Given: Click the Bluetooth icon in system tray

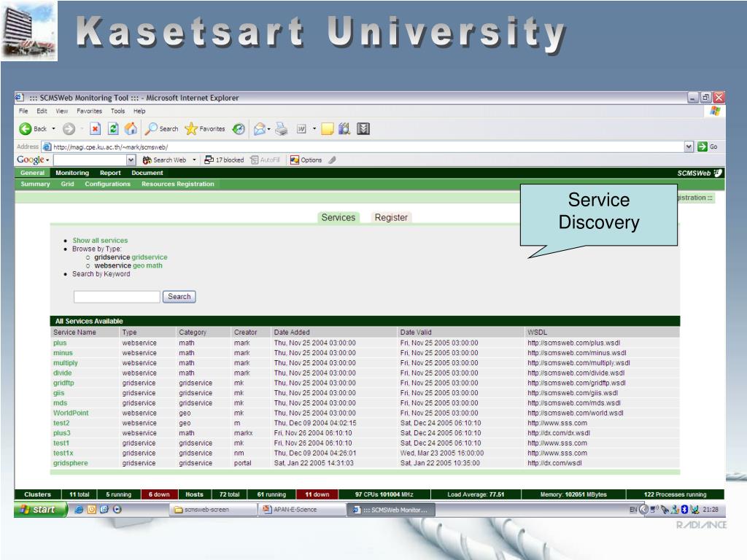Looking at the screenshot, I should coord(684,510).
